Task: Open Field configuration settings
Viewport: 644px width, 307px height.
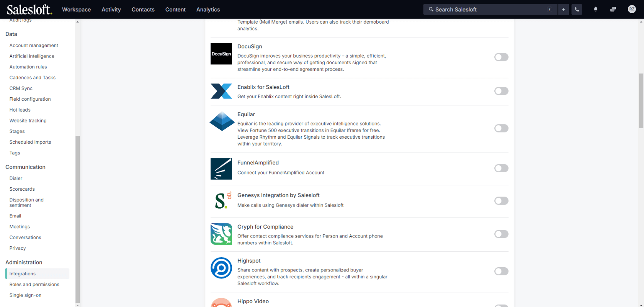Action: click(x=30, y=99)
